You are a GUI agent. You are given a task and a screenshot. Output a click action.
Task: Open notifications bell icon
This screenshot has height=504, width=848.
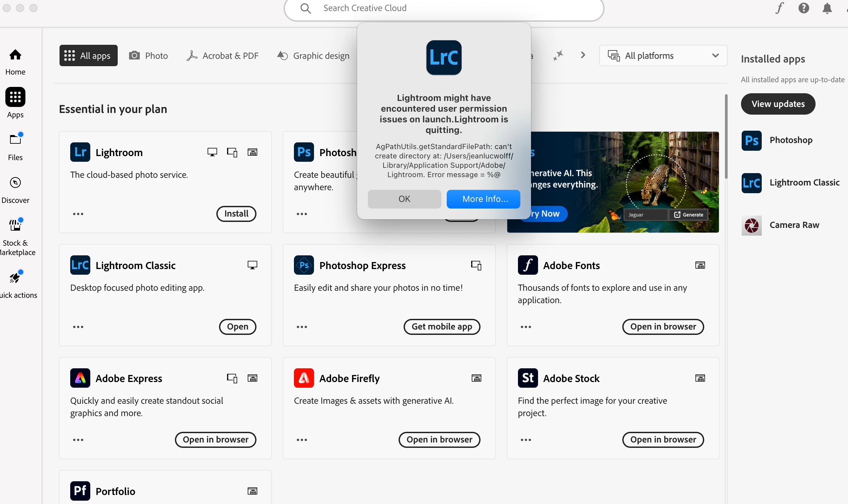tap(827, 8)
